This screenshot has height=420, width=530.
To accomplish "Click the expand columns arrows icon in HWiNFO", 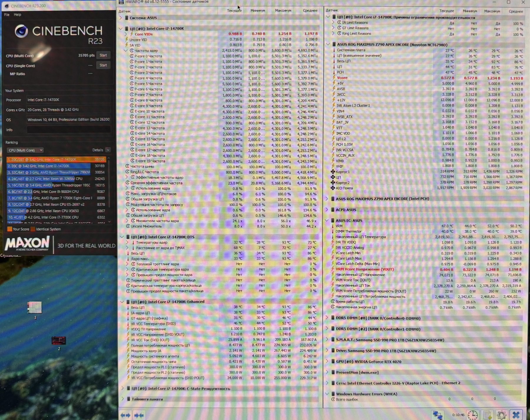I will click(126, 415).
